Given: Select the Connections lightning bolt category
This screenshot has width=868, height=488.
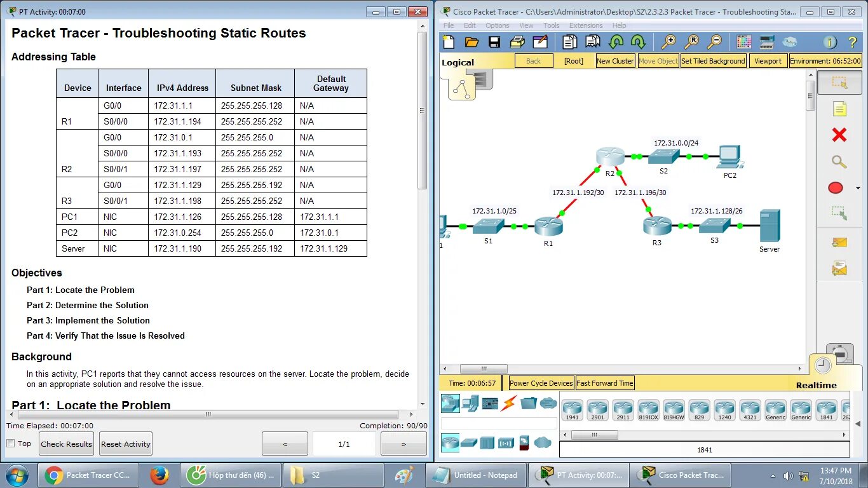Looking at the screenshot, I should (x=509, y=402).
